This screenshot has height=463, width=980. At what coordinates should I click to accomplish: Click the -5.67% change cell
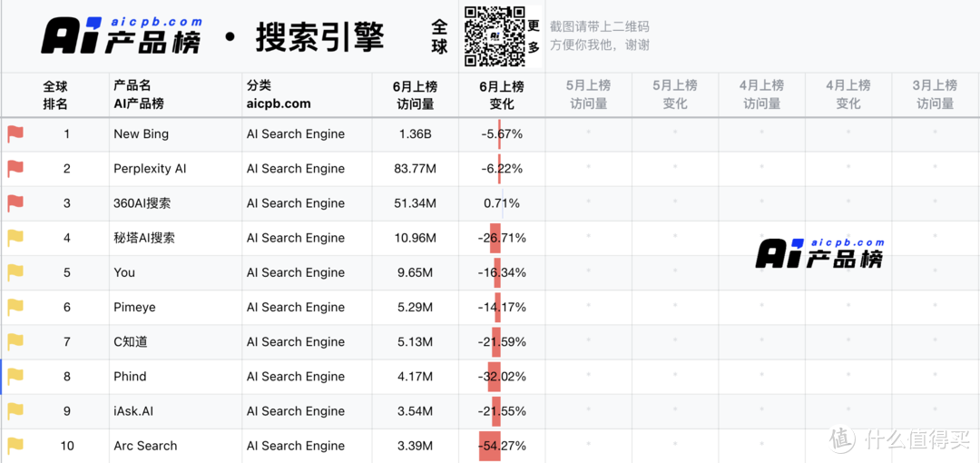tap(502, 133)
